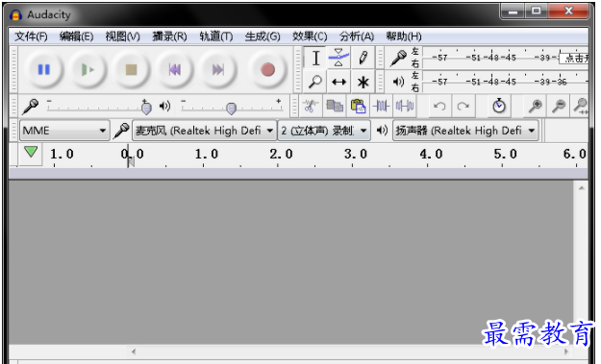Viewport: 601px width, 364px height.
Task: Click the Sync-Lock clock icon
Action: pyautogui.click(x=499, y=106)
